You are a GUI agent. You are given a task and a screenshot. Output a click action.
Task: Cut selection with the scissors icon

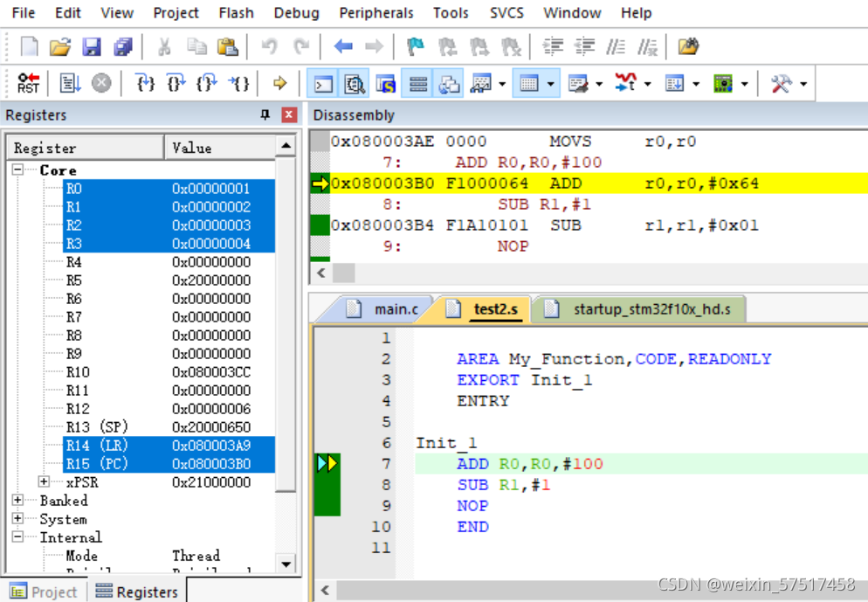coord(164,47)
